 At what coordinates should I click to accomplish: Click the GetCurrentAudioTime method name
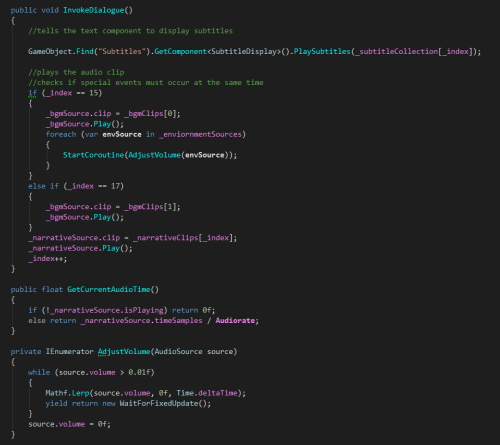click(109, 290)
